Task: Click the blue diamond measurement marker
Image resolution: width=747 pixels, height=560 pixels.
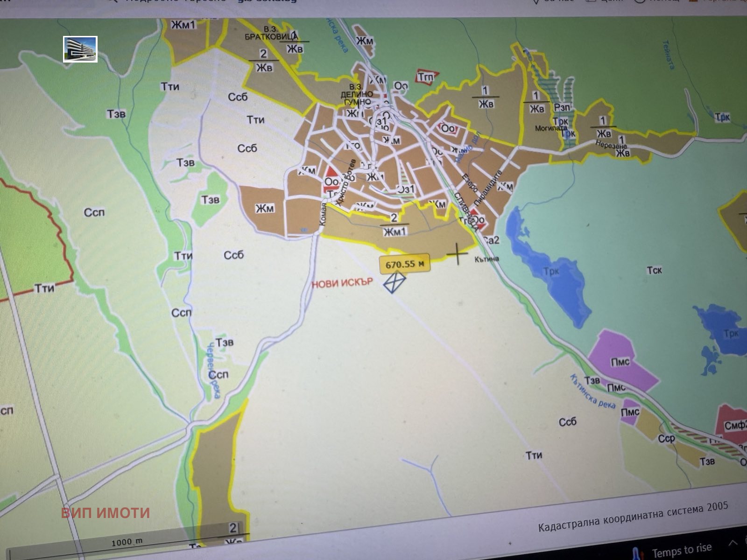Action: [395, 282]
